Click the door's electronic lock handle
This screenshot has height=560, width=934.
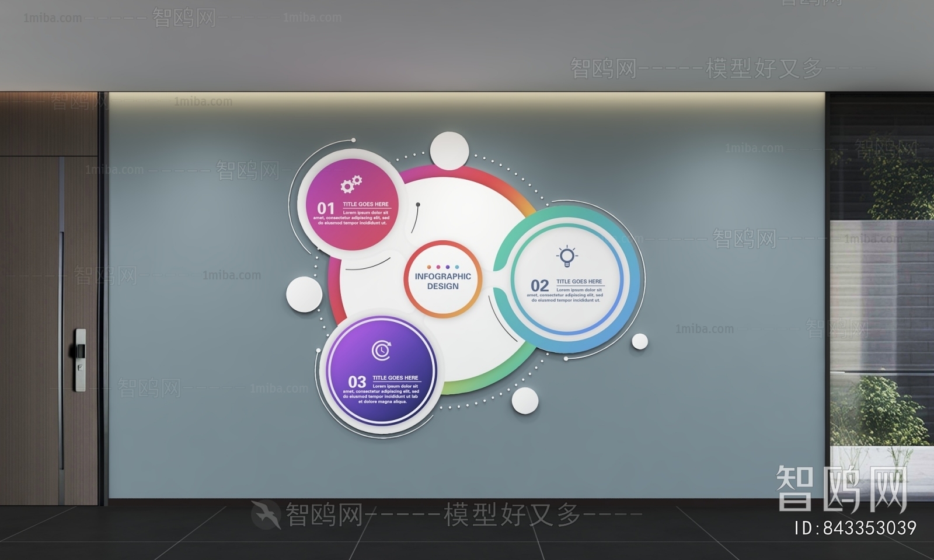point(79,359)
